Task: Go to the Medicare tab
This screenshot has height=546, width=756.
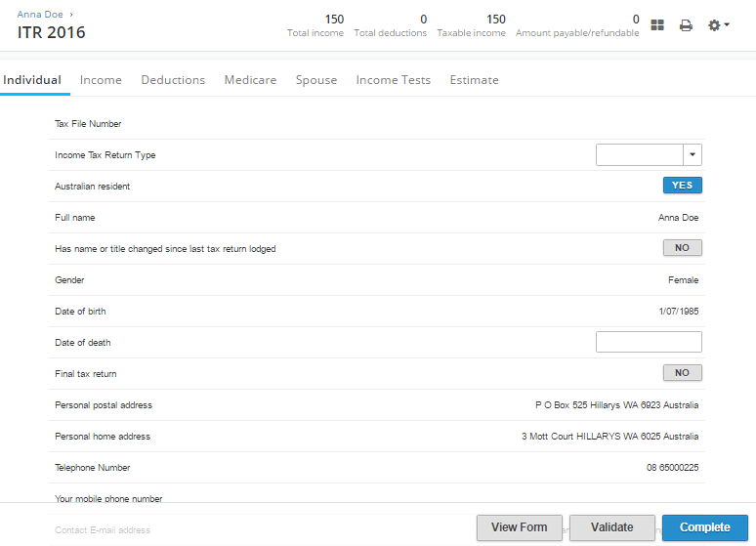Action: (x=250, y=80)
